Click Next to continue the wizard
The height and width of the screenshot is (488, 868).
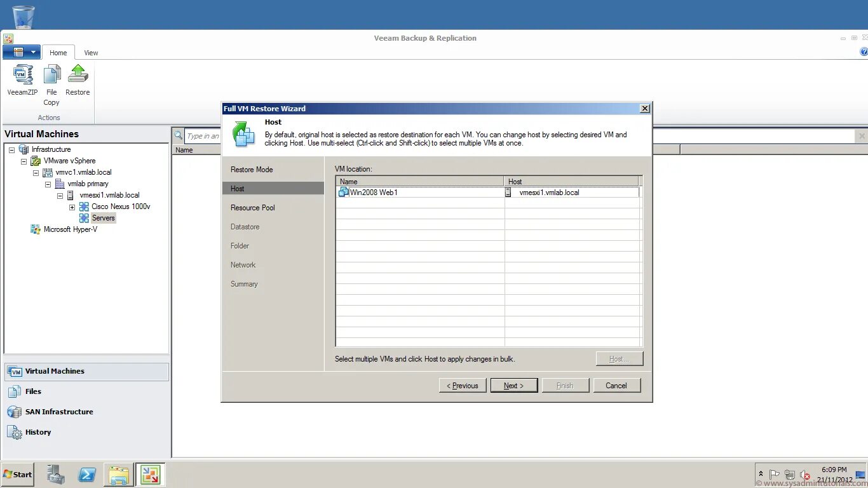(514, 386)
